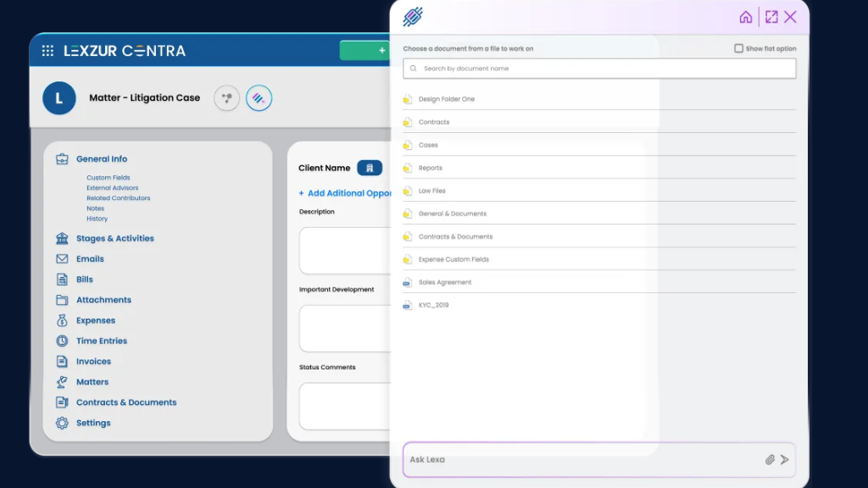The image size is (868, 488).
Task: Click Add Additional Opponent link
Action: (348, 193)
